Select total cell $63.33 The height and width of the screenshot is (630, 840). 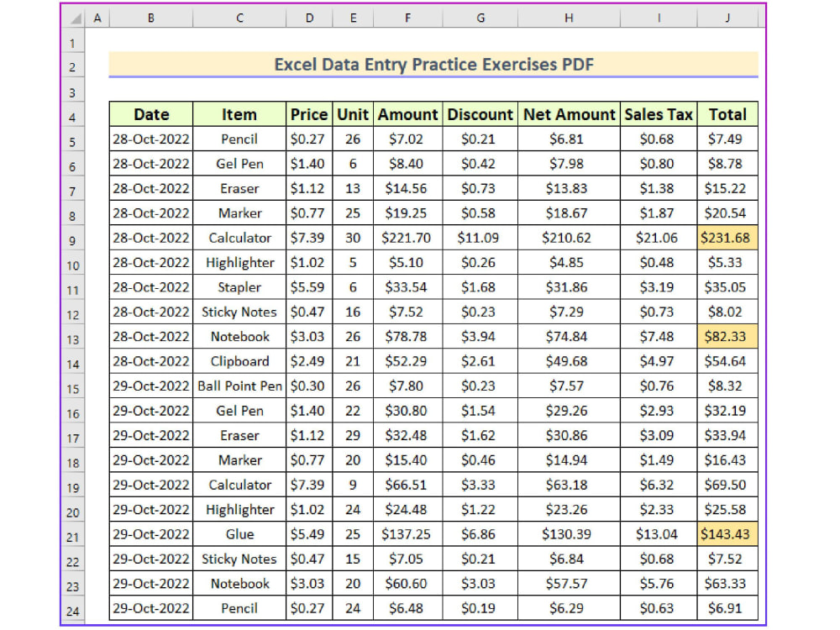coord(727,584)
